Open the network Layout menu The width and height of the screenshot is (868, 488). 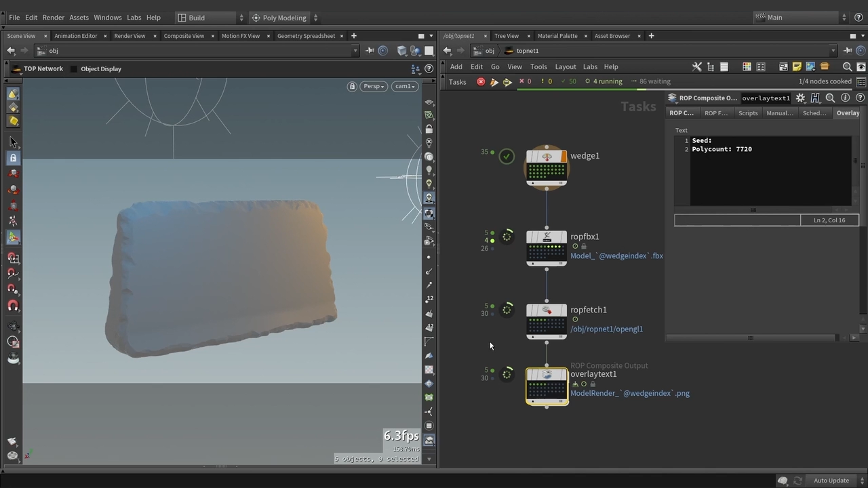[566, 66]
